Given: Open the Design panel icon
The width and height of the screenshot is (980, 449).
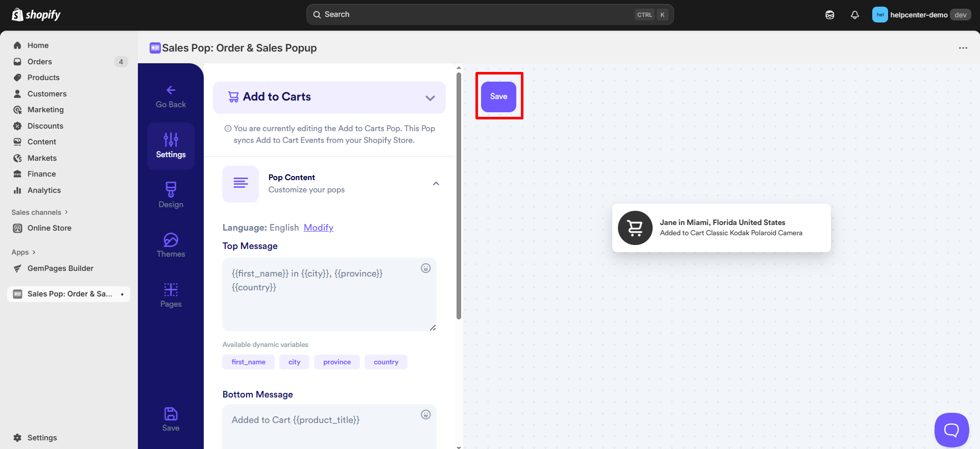Looking at the screenshot, I should (171, 189).
